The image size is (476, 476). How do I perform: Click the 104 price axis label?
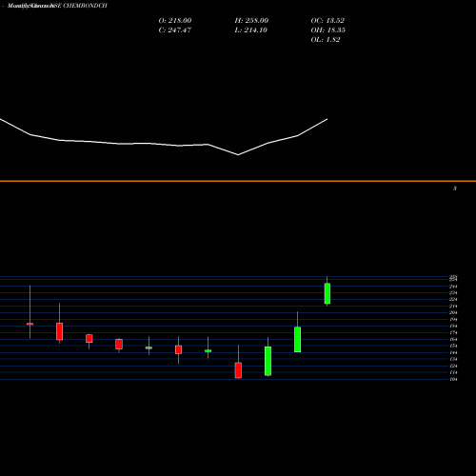(x=453, y=379)
